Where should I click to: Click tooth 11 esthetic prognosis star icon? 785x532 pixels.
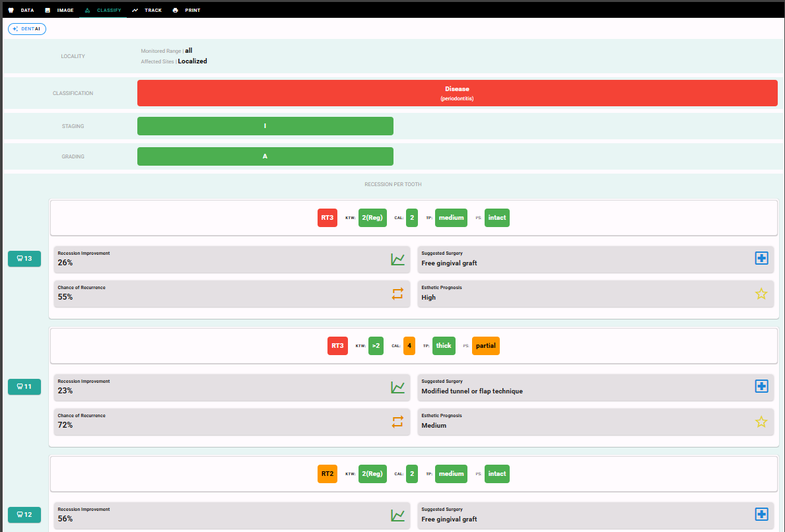pyautogui.click(x=761, y=422)
